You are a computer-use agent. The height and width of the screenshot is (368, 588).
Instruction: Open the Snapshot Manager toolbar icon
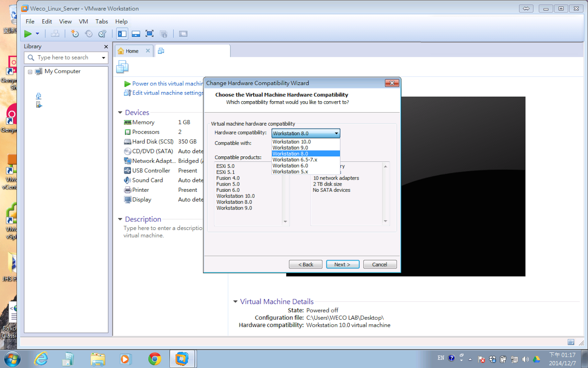[103, 34]
